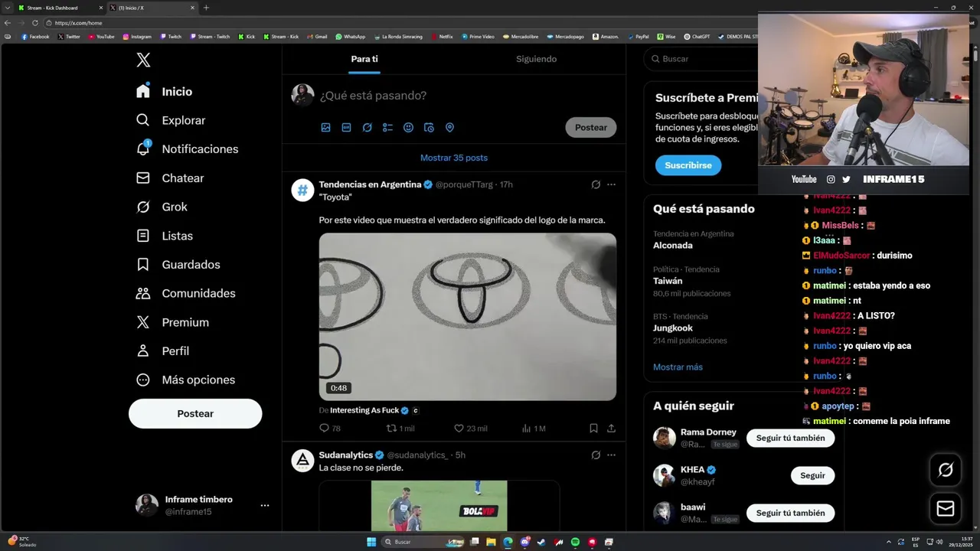Open emoji picker in the compose box

click(408, 128)
